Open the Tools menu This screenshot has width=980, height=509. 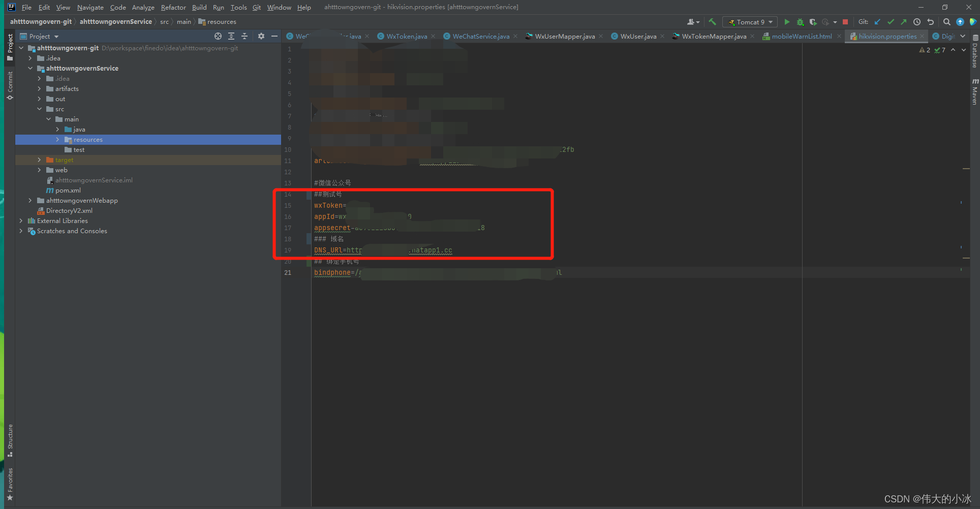pos(238,7)
